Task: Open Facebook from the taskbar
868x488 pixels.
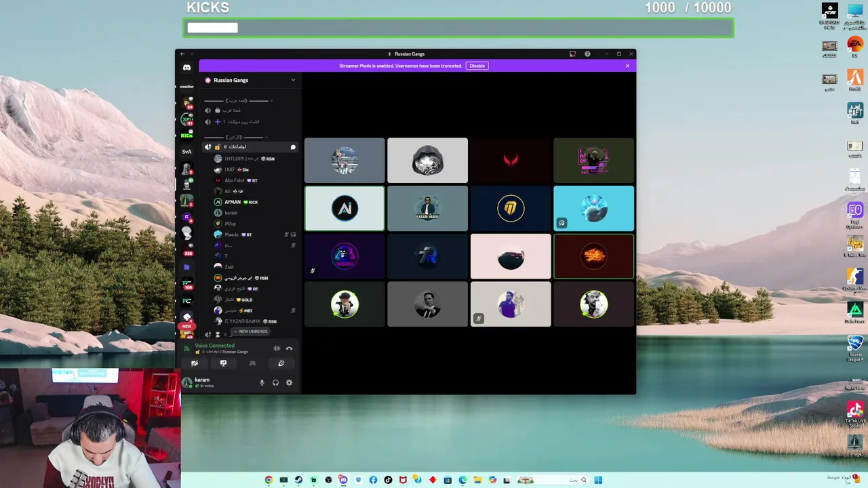Action: pyautogui.click(x=373, y=480)
